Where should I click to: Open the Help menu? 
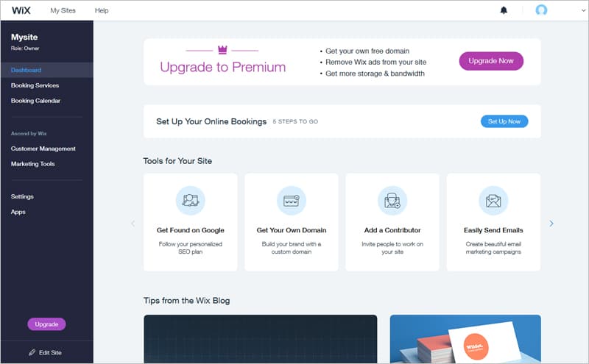tap(102, 10)
